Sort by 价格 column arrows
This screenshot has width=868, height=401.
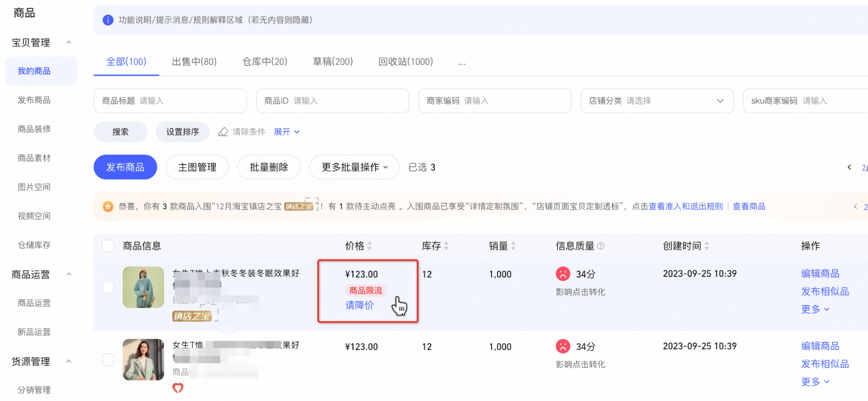pos(369,246)
